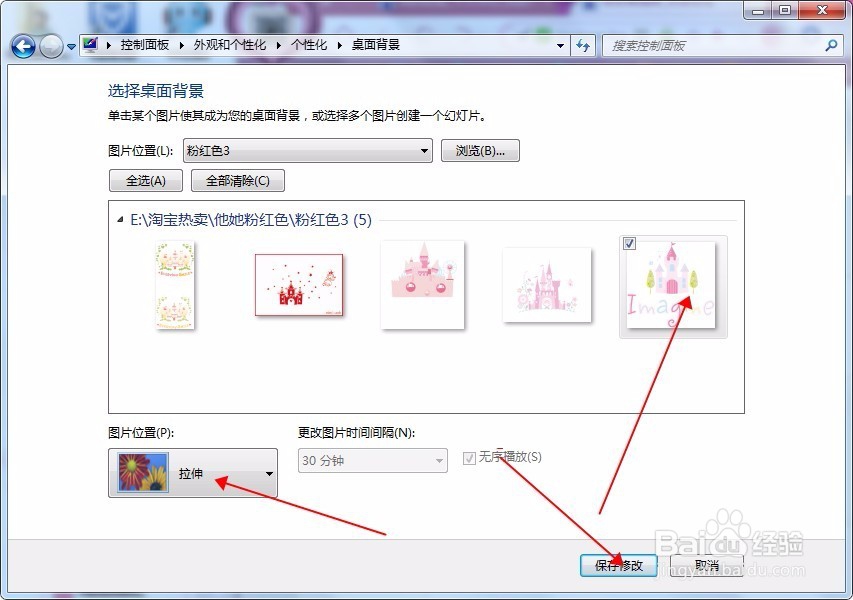Select the pink castle with balloons thumbnail
The height and width of the screenshot is (600, 853).
(422, 285)
